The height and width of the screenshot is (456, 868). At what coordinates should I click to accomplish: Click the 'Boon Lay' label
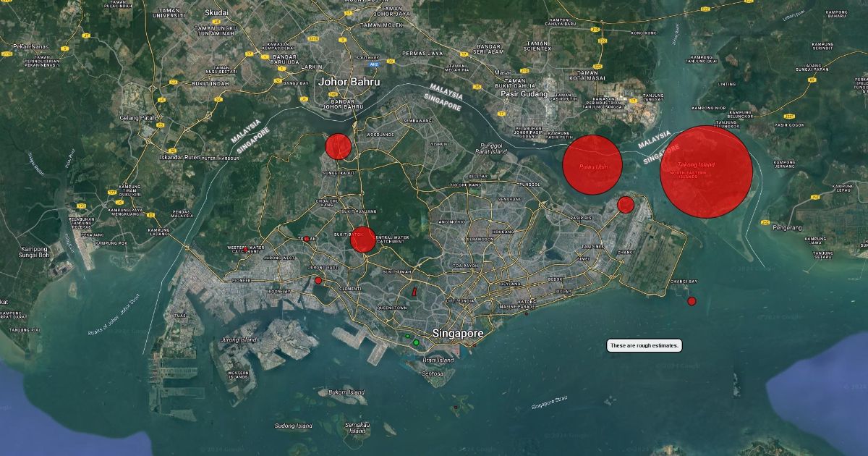point(279,292)
